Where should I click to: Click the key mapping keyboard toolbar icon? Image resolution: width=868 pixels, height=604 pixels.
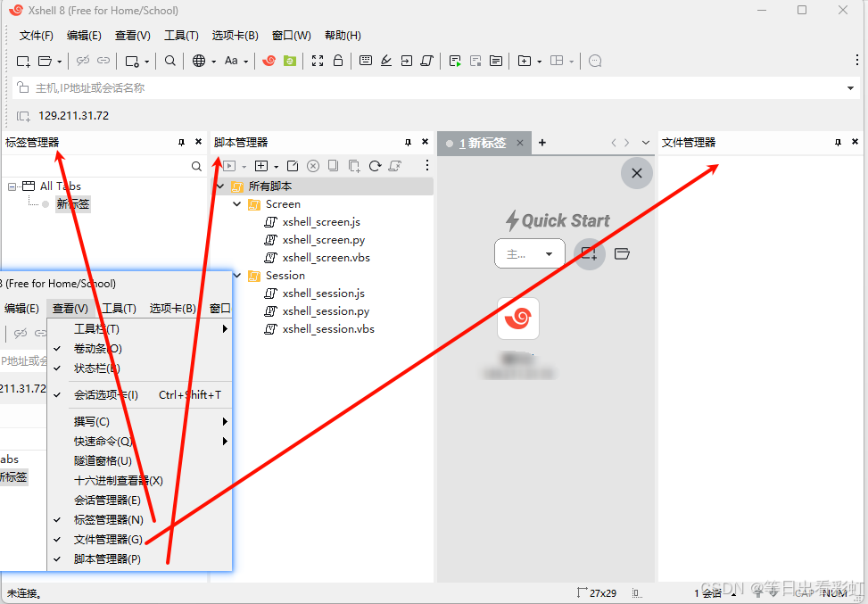366,61
